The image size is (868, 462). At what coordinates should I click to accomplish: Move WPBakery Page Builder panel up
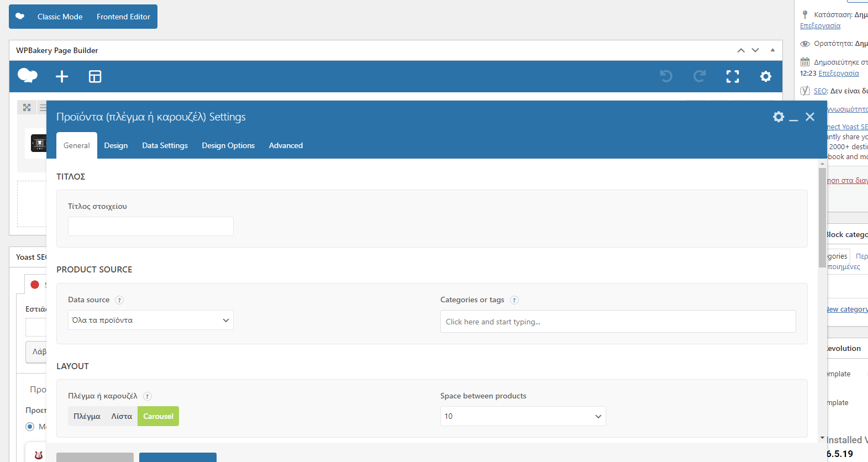pyautogui.click(x=741, y=50)
